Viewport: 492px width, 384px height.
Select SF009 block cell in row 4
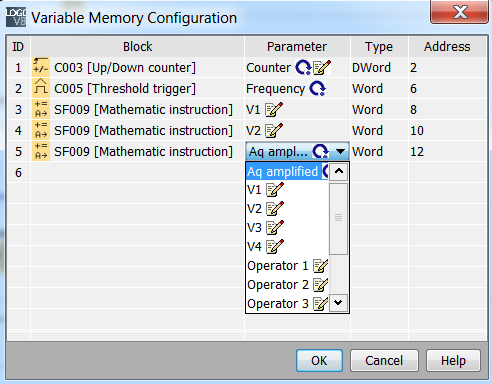coord(138,131)
